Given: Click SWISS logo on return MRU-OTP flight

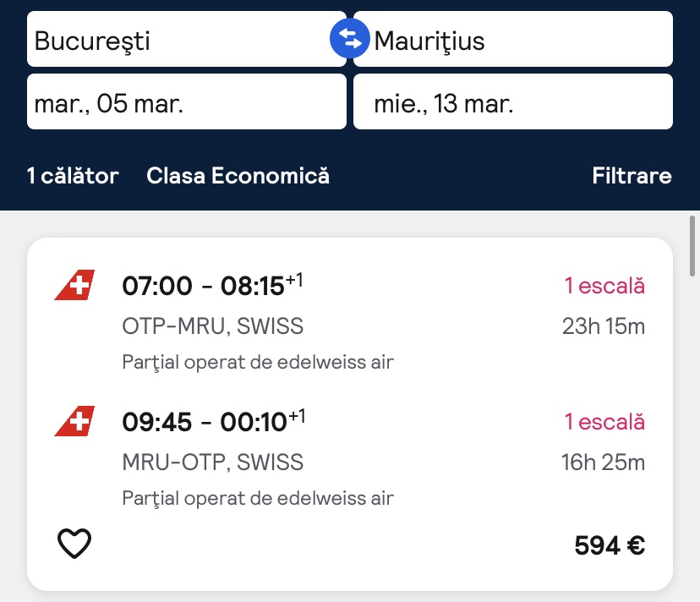Looking at the screenshot, I should (74, 421).
